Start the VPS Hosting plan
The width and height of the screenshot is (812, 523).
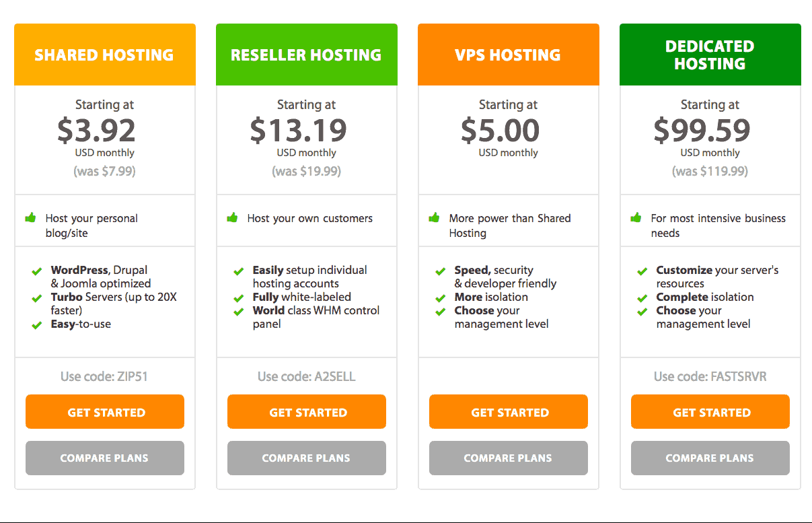509,412
